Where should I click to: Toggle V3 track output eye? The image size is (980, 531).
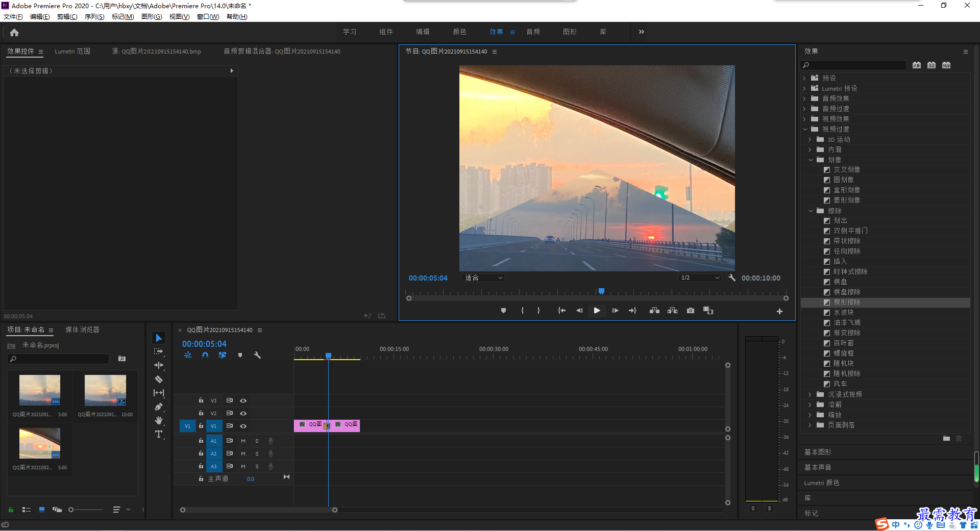tap(243, 401)
